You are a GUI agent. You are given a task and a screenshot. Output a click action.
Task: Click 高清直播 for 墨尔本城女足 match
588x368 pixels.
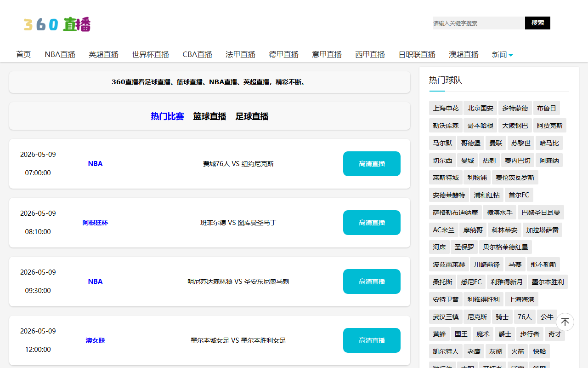click(x=372, y=340)
